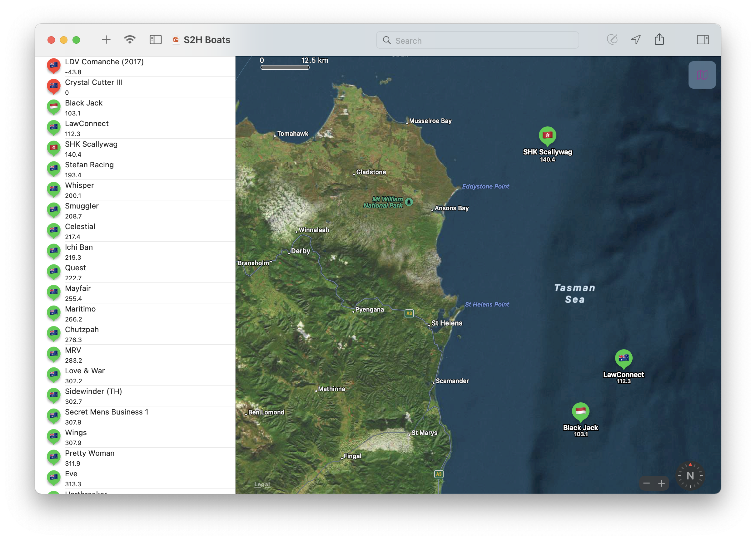Select the SHK Scallywag pin on map
Viewport: 756px width, 540px height.
[x=547, y=136]
